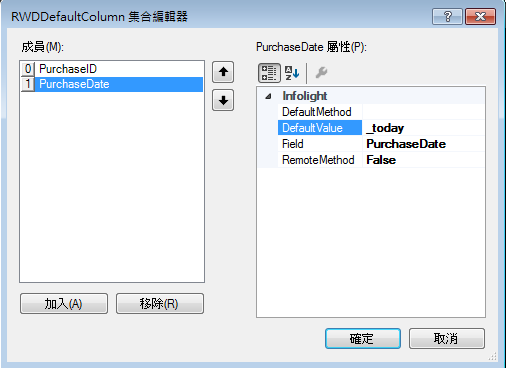Collapse the Infolight category
This screenshot has height=368, width=506.
point(268,96)
